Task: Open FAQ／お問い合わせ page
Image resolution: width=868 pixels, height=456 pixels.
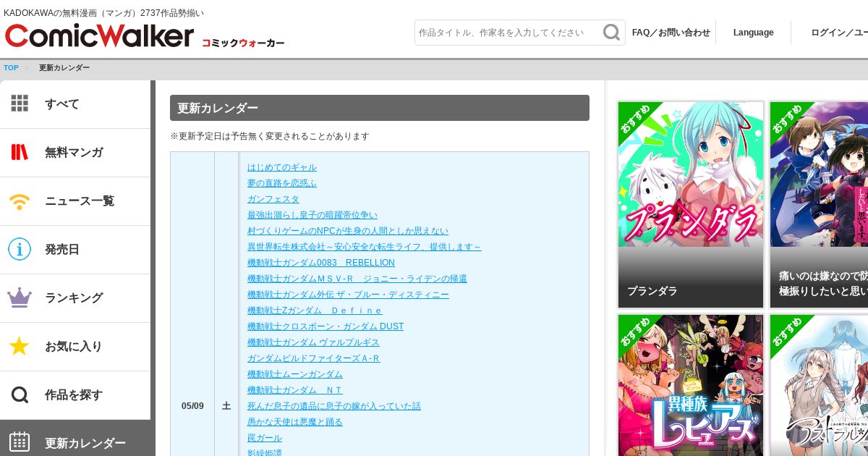Action: [671, 33]
